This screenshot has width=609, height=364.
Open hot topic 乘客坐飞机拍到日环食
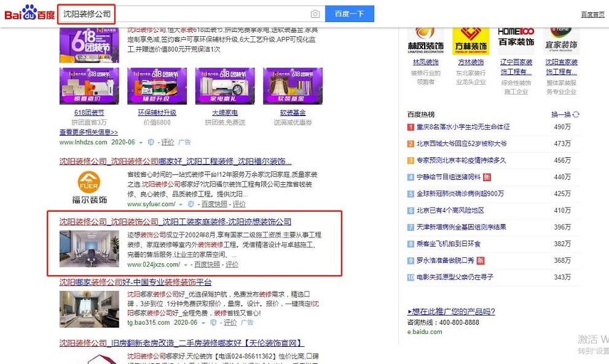point(448,244)
